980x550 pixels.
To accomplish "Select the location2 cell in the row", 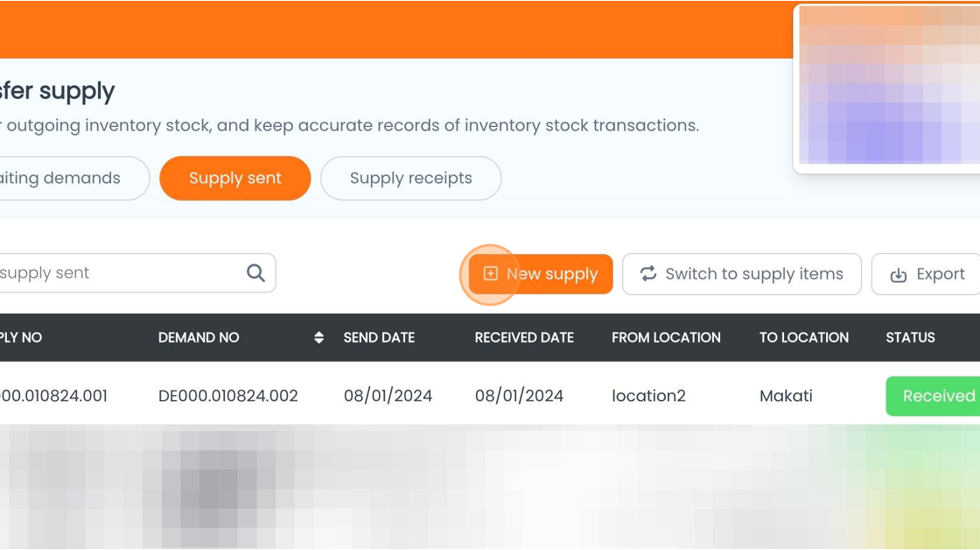I will coord(648,396).
